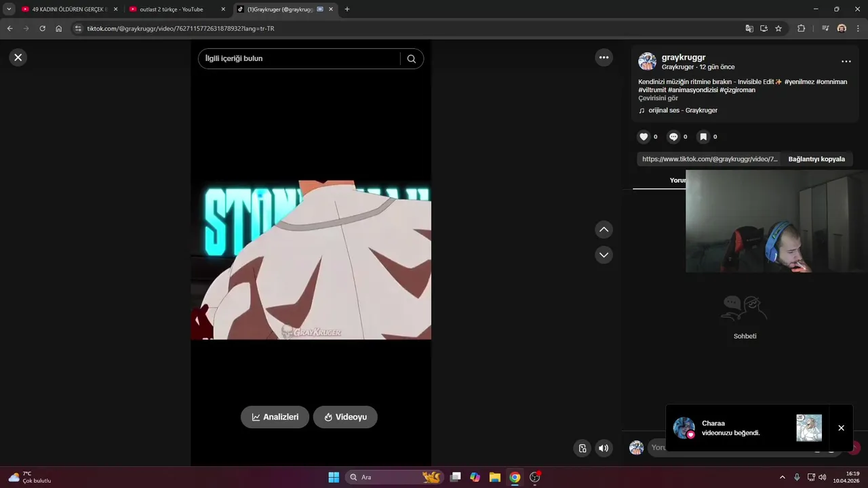Close the '49 KADINI ÖLDÜREN' tab
868x488 pixels.
(x=115, y=9)
